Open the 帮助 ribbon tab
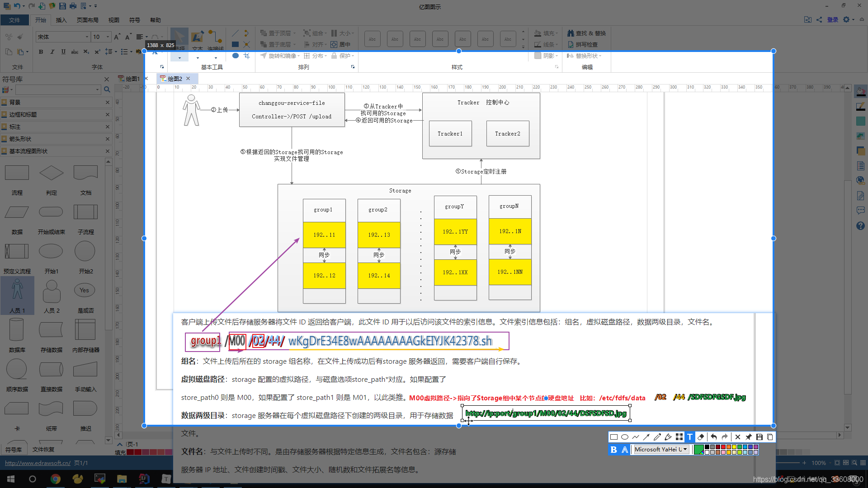 (x=156, y=20)
